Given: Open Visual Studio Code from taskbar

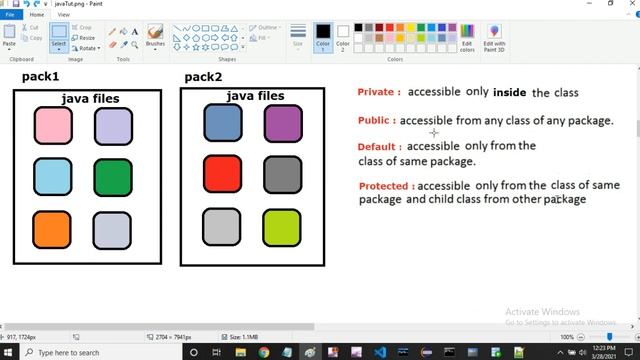Looking at the screenshot, I should (x=380, y=352).
